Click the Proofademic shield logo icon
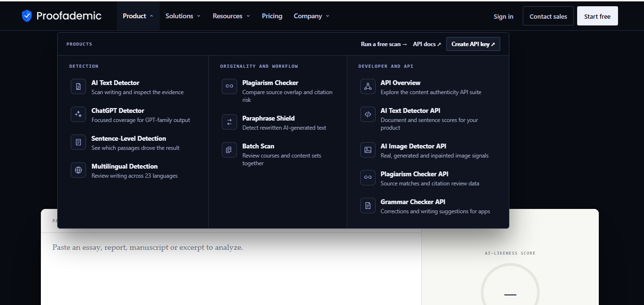This screenshot has height=305, width=644. click(27, 16)
